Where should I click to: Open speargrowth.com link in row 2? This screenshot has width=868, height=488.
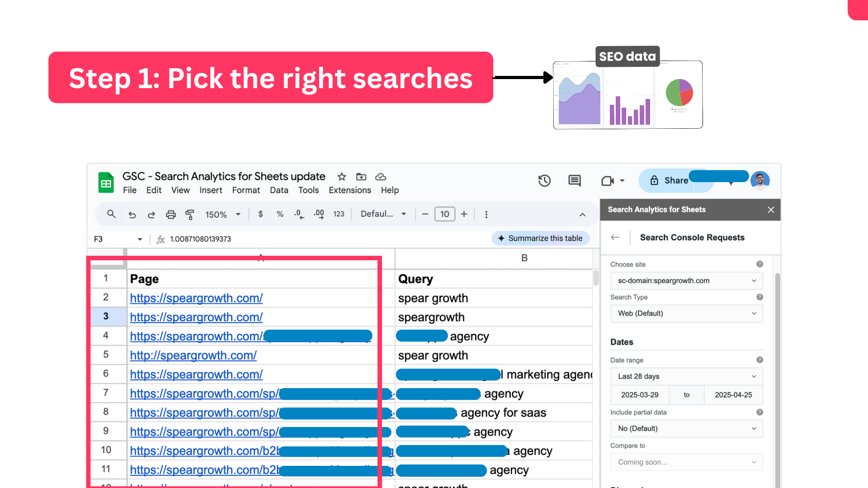point(196,298)
